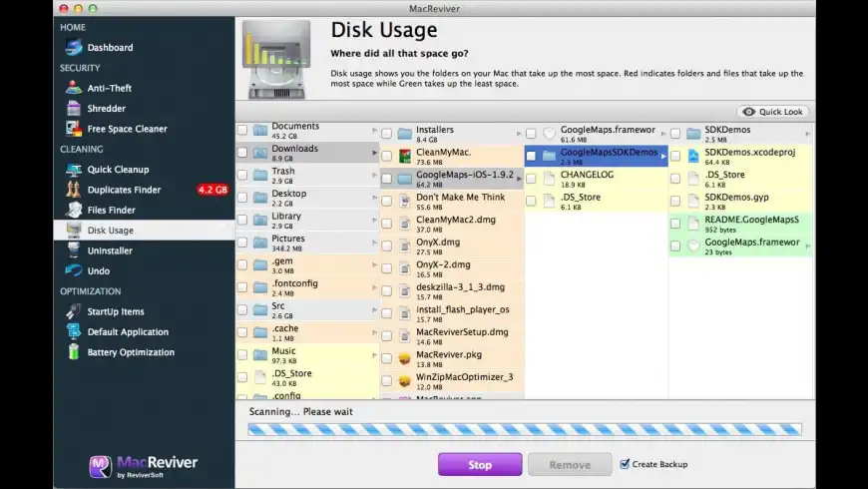Check the Documents folder checkbox
Viewport: 868px width, 489px height.
242,130
